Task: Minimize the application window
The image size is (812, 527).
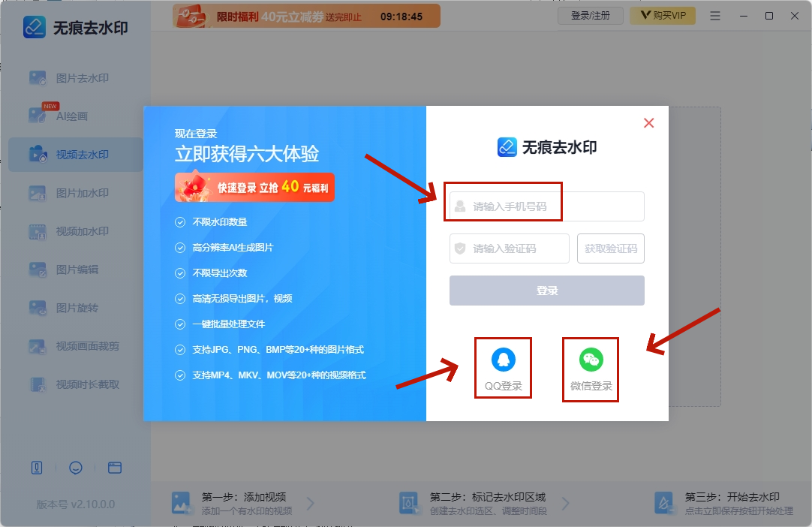Action: coord(744,16)
